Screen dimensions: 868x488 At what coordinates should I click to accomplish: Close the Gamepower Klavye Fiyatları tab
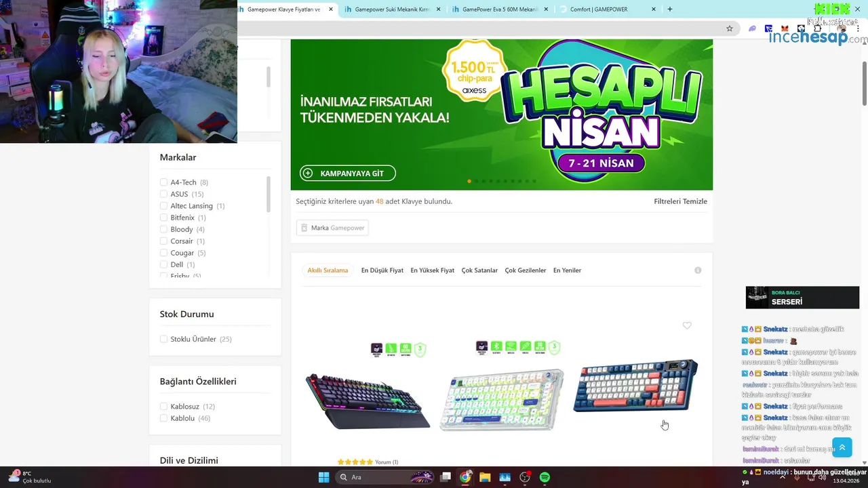click(x=331, y=9)
